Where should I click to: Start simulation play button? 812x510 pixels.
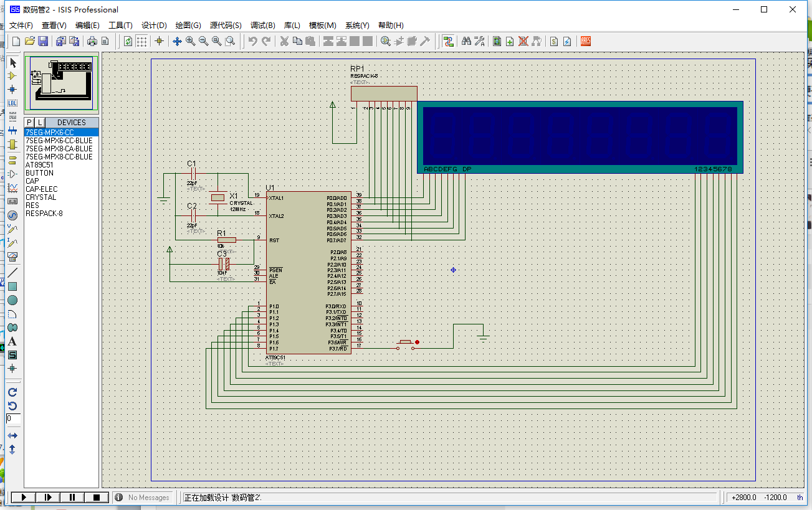tap(24, 497)
